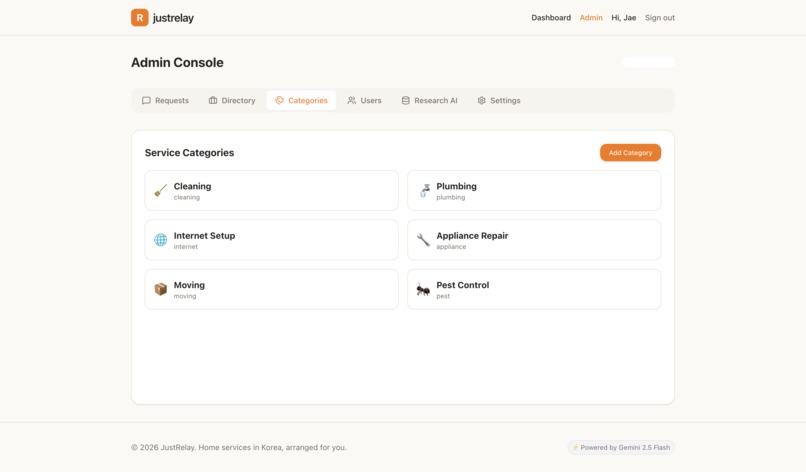This screenshot has height=472, width=806.
Task: Click the Add Category button
Action: [630, 153]
